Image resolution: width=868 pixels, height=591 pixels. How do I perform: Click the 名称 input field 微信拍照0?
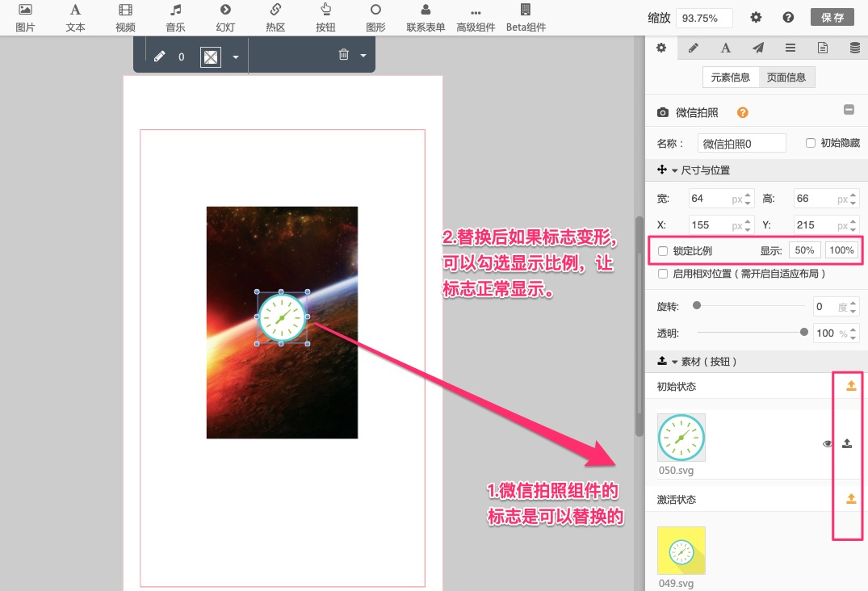(741, 143)
